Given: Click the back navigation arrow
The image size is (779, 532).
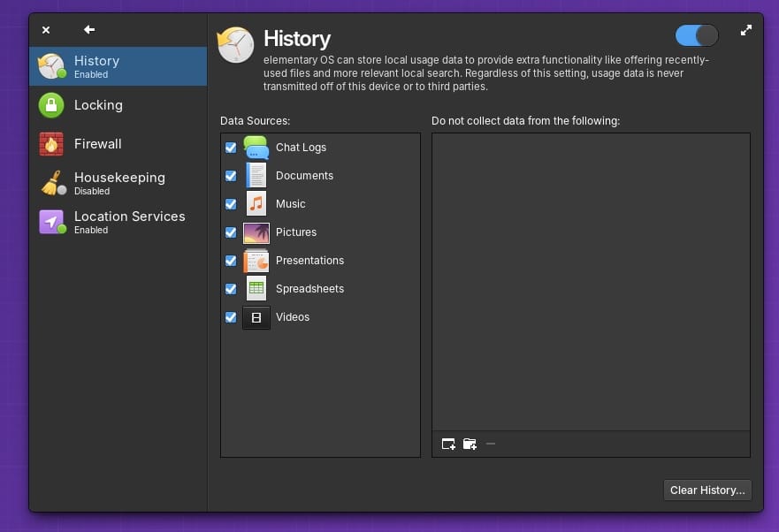Looking at the screenshot, I should pyautogui.click(x=88, y=29).
